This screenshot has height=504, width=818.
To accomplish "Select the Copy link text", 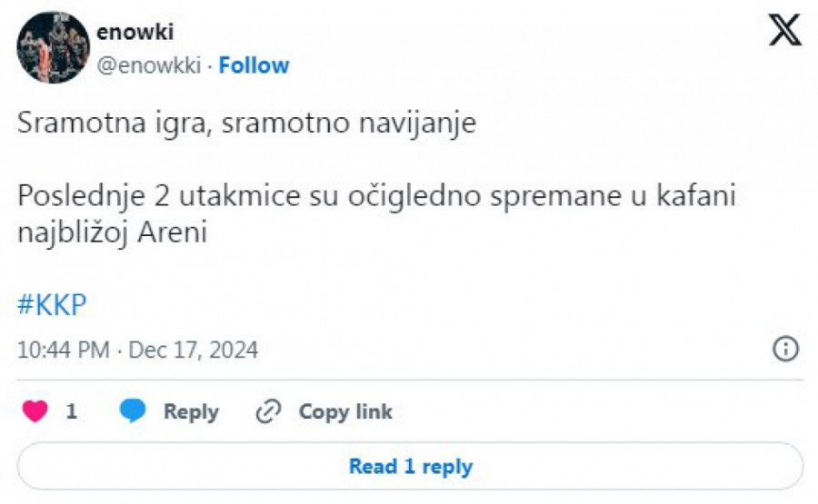I will click(345, 411).
